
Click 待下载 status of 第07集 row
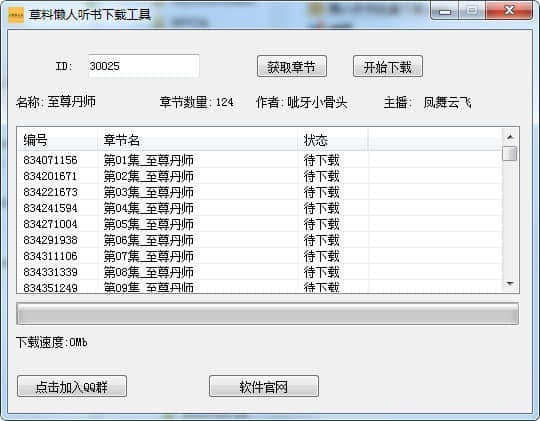tap(321, 256)
